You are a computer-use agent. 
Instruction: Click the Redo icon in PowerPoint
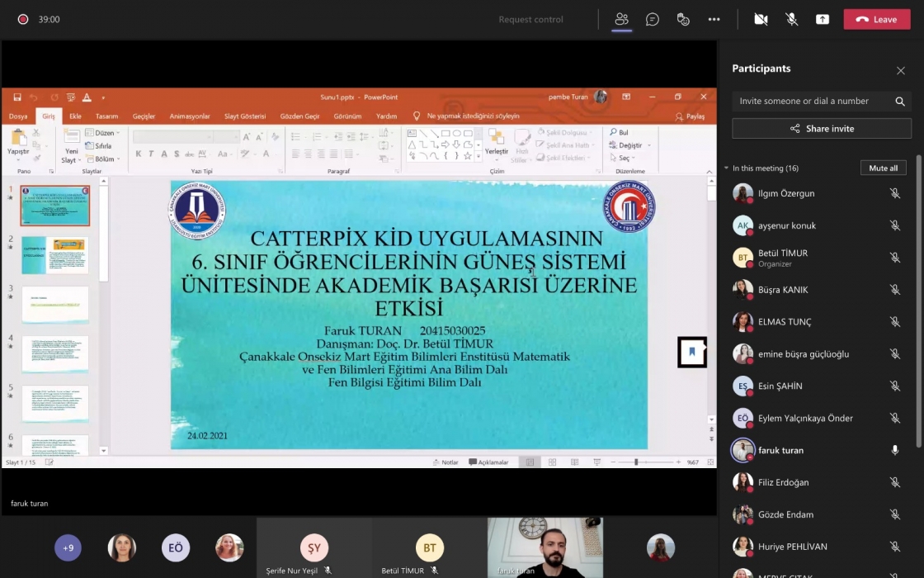coord(54,97)
